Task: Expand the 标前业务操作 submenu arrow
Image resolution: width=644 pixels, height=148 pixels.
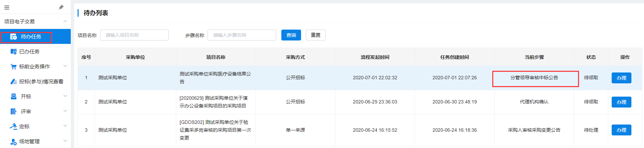Action: [65, 66]
